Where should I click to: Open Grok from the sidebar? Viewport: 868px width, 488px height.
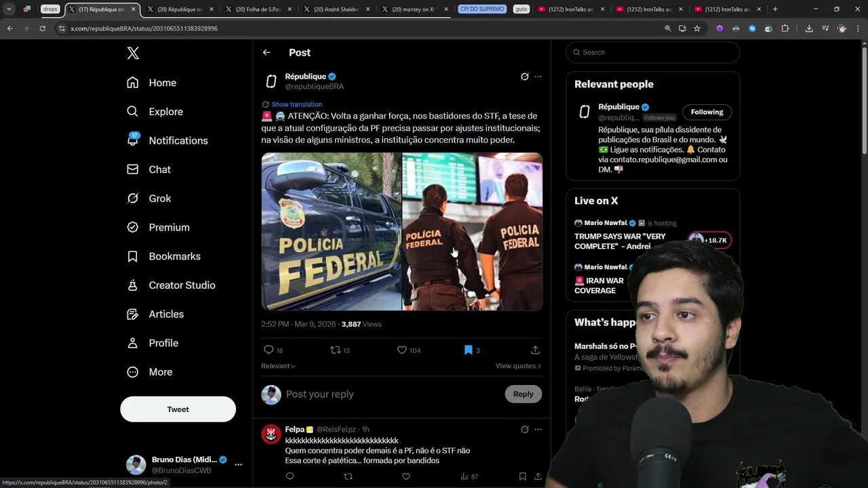pyautogui.click(x=149, y=199)
